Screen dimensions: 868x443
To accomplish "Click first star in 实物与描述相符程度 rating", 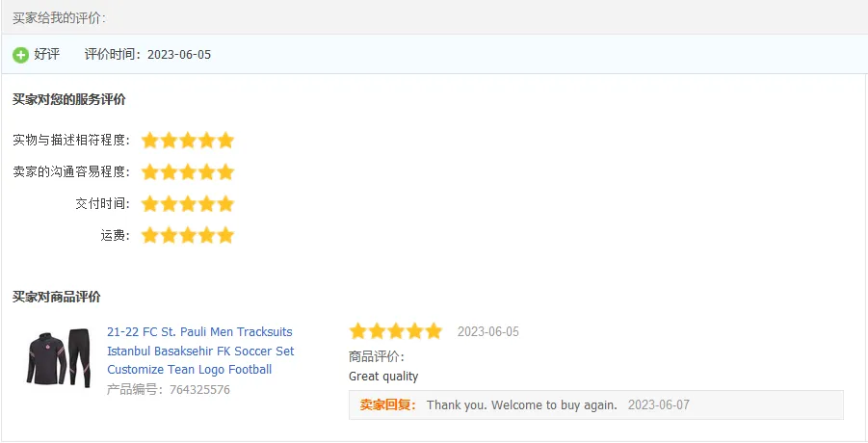I will click(150, 141).
